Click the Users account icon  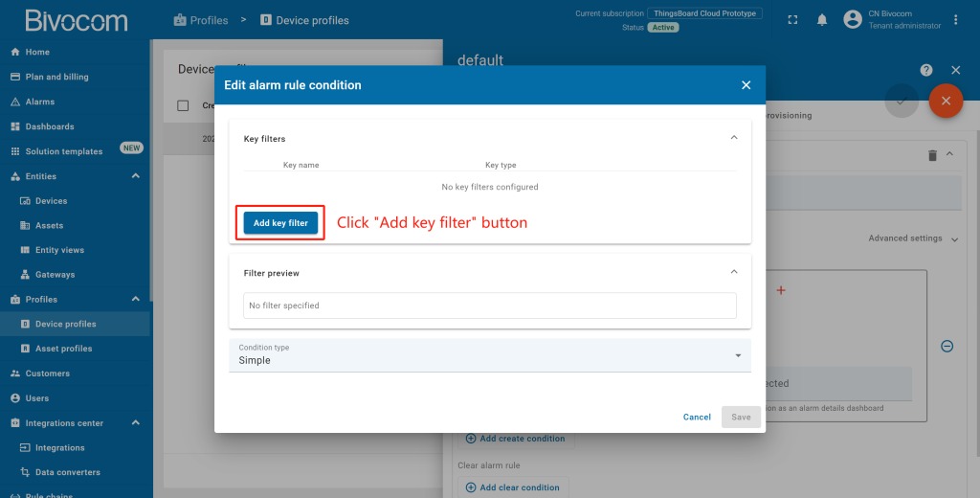click(15, 397)
